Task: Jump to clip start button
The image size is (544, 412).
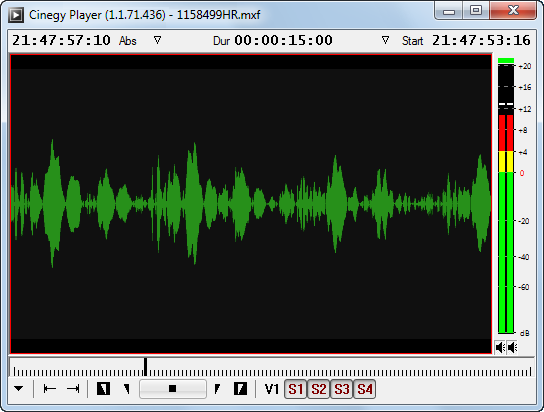Action: (x=50, y=389)
